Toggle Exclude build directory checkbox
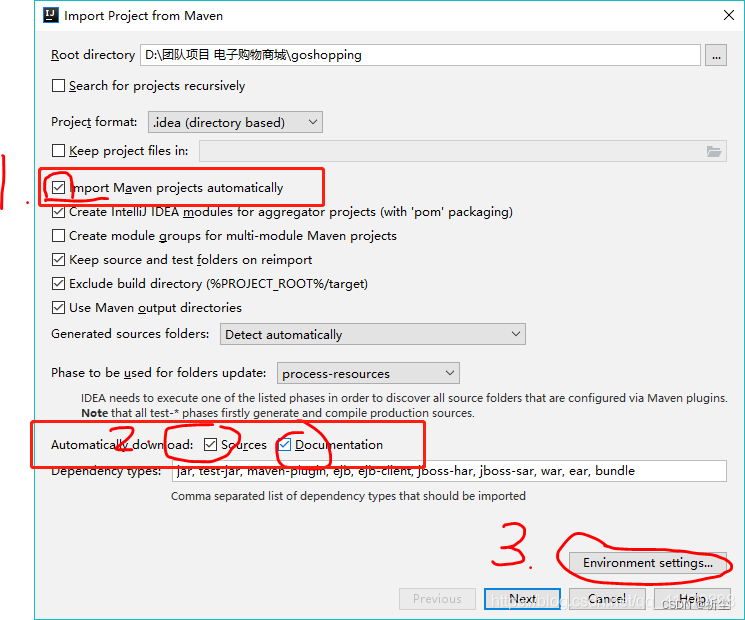This screenshot has width=745, height=620. click(x=58, y=284)
